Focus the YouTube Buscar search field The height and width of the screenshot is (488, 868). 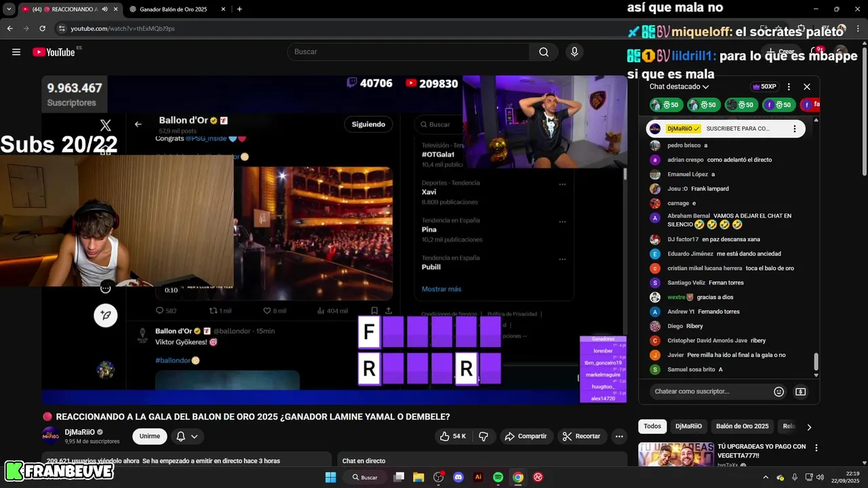tap(408, 52)
